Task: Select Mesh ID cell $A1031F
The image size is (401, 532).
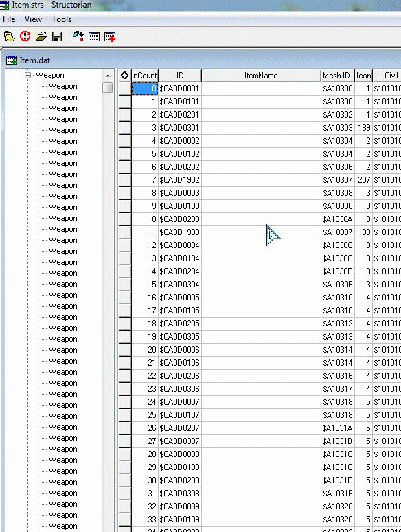Action: coord(338,494)
